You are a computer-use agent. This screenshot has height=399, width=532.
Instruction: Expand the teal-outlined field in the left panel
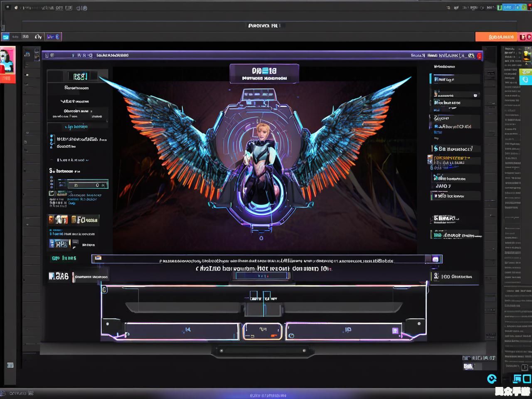pyautogui.click(x=82, y=184)
